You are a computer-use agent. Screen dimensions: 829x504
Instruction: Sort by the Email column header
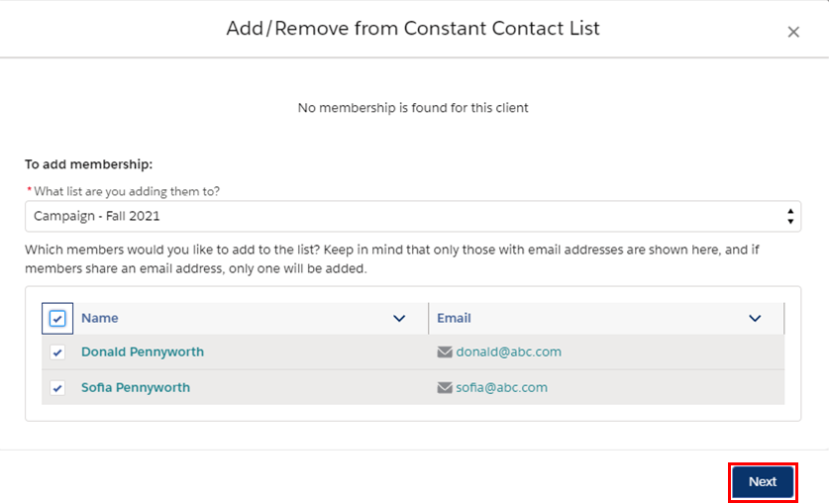[454, 318]
